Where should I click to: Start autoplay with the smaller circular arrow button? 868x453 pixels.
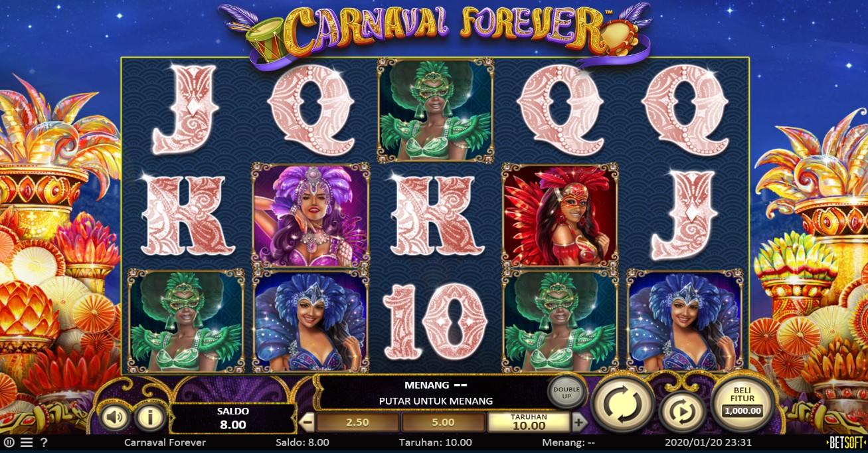coord(681,411)
